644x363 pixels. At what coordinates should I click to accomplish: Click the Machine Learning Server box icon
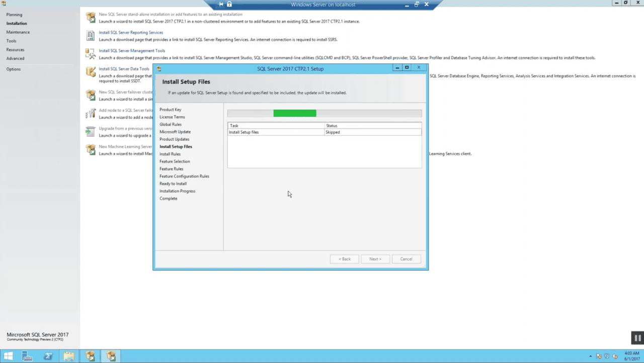pos(91,149)
